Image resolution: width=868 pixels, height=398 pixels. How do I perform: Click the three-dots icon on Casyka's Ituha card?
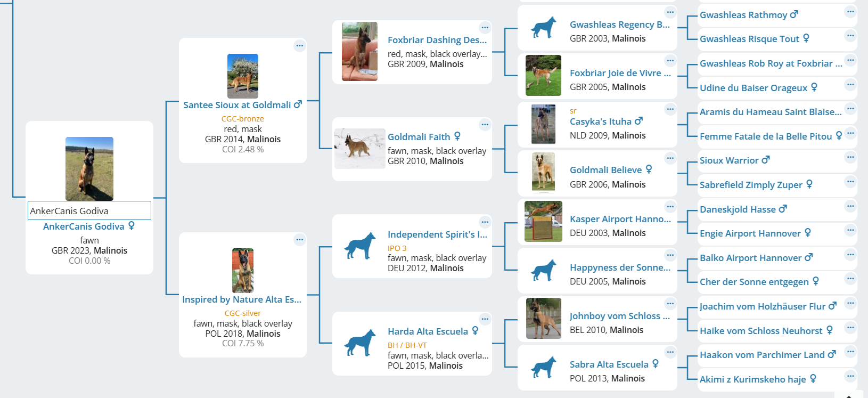[670, 109]
